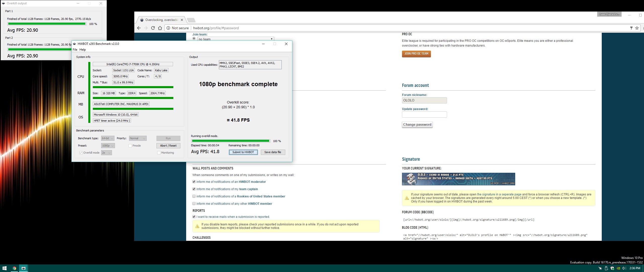Open the Windows Start menu
Screen dimensions: 644x272
(4, 268)
